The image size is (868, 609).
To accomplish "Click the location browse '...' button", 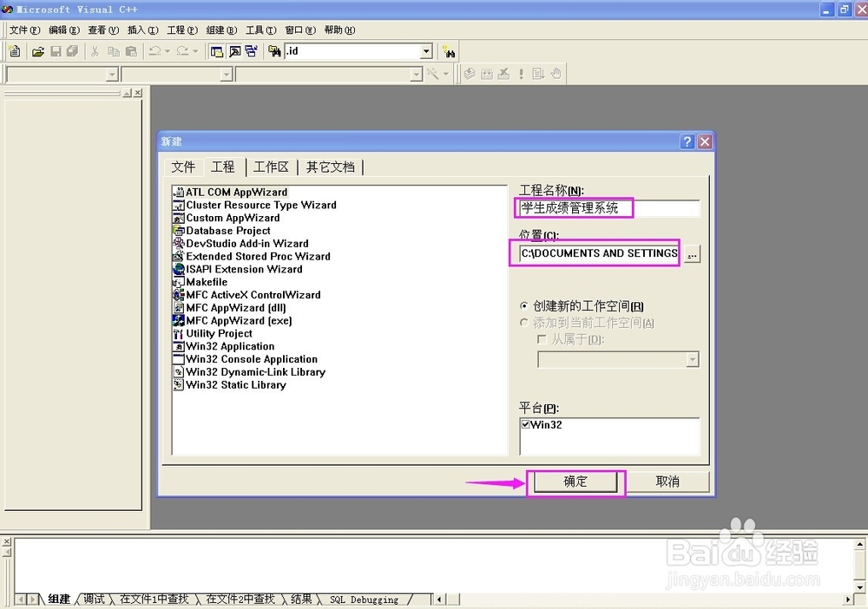I will (692, 254).
